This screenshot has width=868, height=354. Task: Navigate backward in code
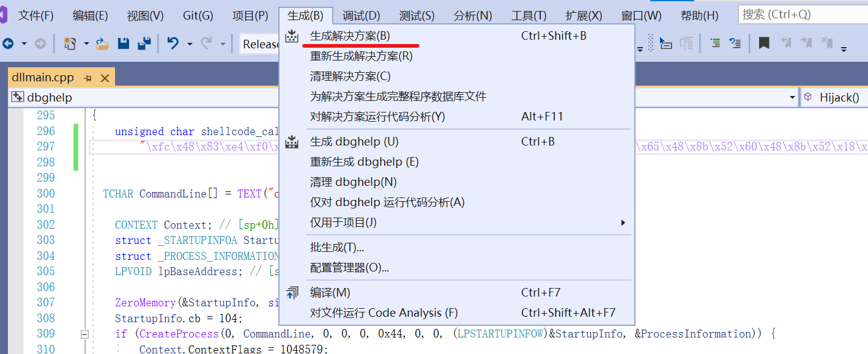pyautogui.click(x=7, y=43)
